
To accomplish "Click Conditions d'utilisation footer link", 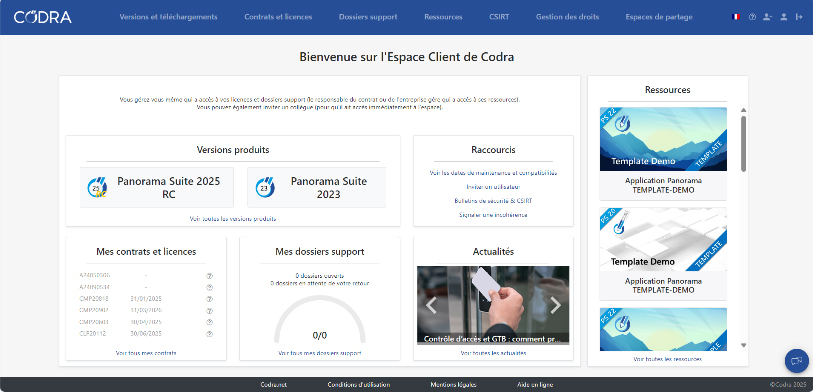I will 359,385.
